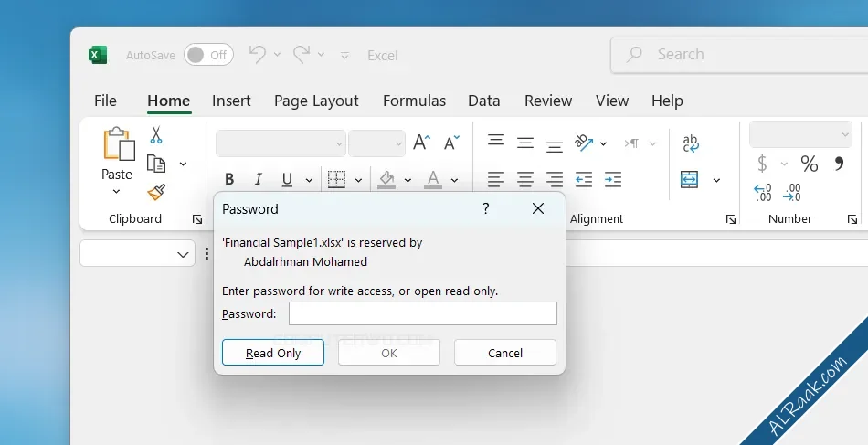Open the Help tab

click(667, 101)
